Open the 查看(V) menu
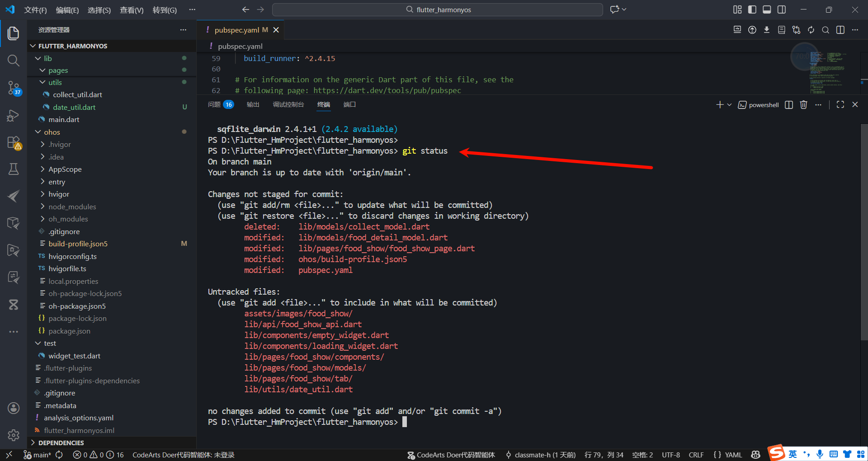The width and height of the screenshot is (868, 461). tap(132, 10)
